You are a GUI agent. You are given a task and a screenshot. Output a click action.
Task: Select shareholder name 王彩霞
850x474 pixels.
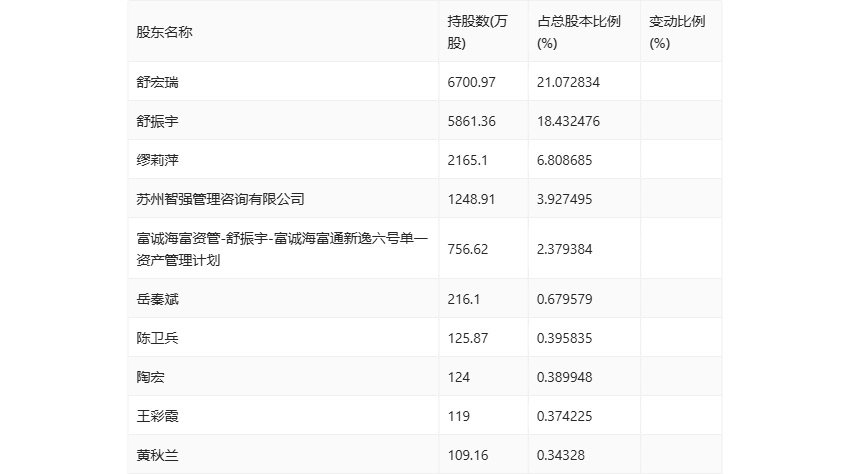point(157,416)
